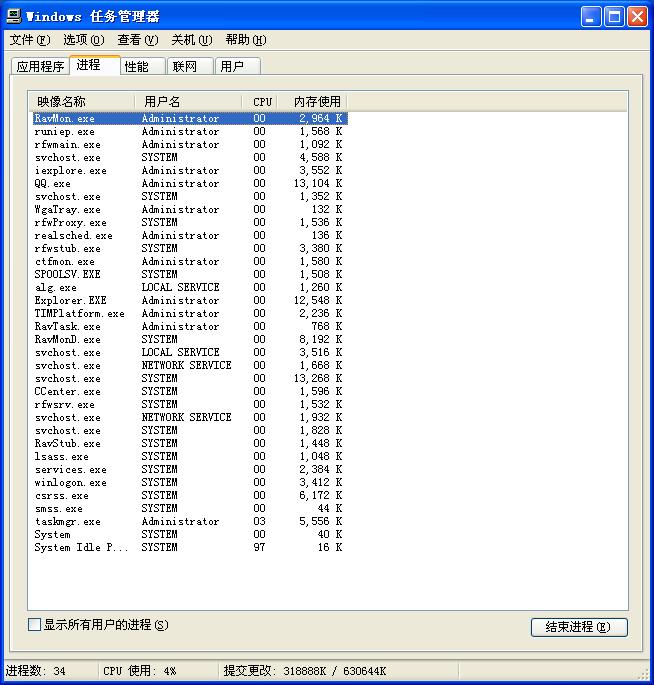Select the realsched.exe process
Screen dimensions: 654x685
[x=190, y=235]
